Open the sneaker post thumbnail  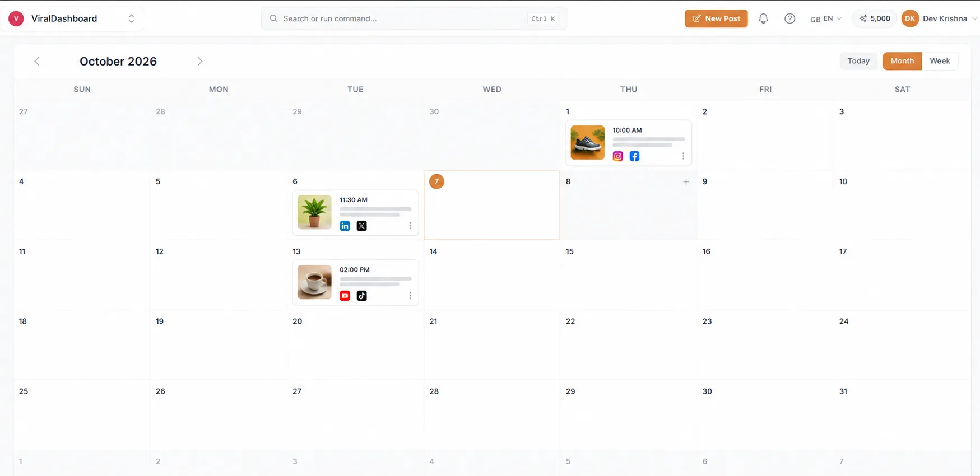tap(587, 142)
